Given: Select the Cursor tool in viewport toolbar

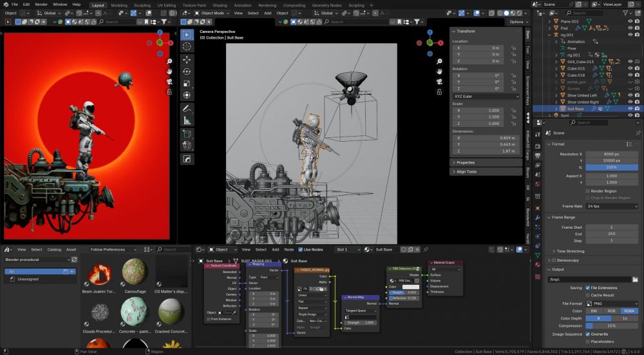Looking at the screenshot, I should point(187,46).
